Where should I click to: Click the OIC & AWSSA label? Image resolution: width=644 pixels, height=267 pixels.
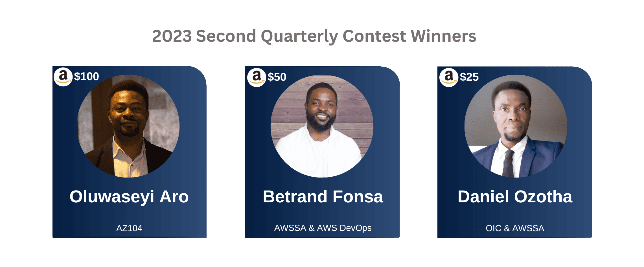click(x=515, y=228)
